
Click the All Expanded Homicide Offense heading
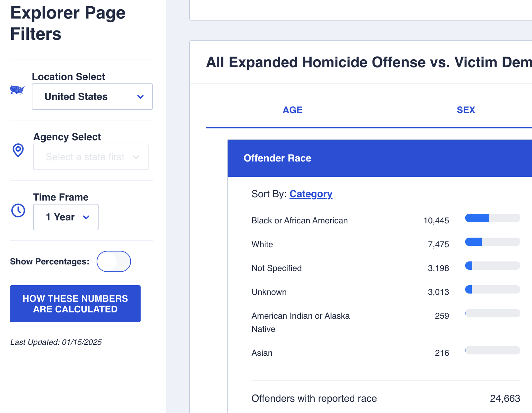pos(369,62)
